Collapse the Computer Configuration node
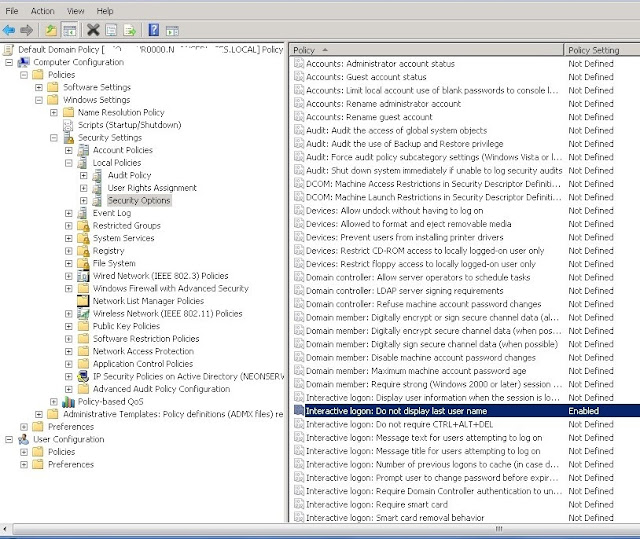 pyautogui.click(x=9, y=62)
